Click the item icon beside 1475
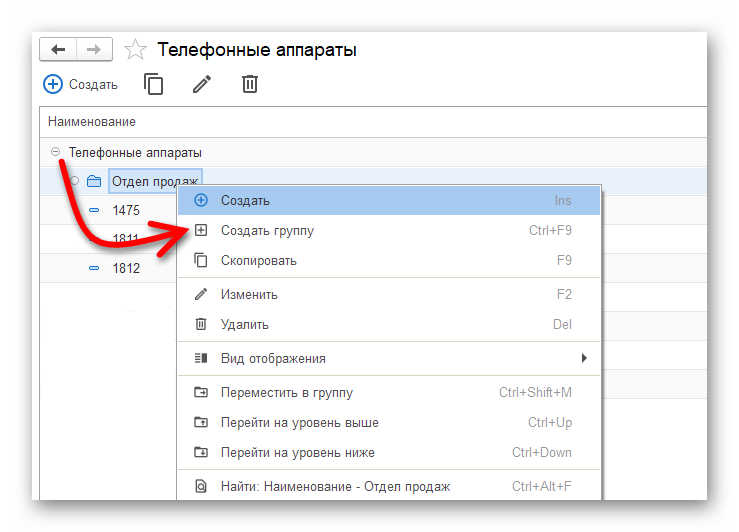739x532 pixels. [x=94, y=210]
